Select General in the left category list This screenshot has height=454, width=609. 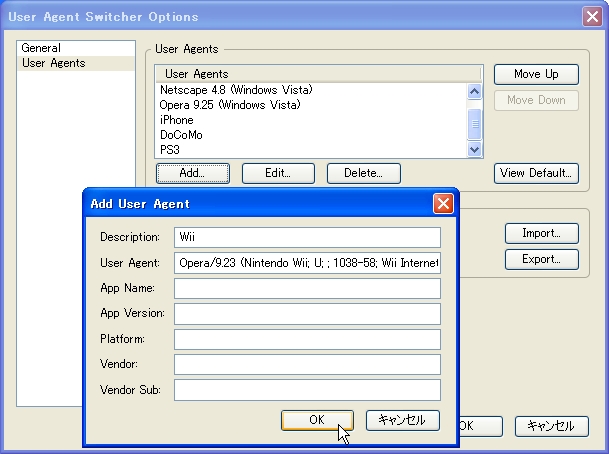76,48
